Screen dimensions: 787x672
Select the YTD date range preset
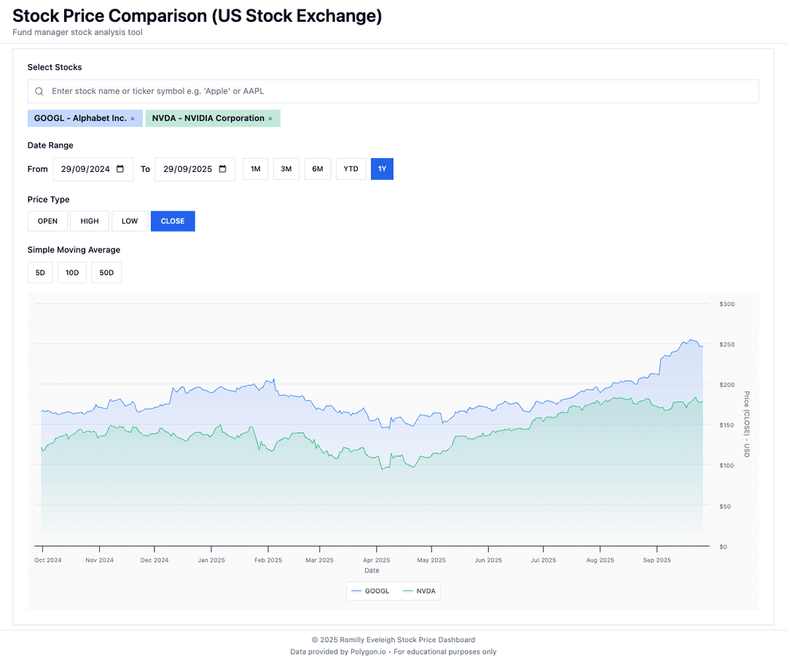click(x=351, y=168)
